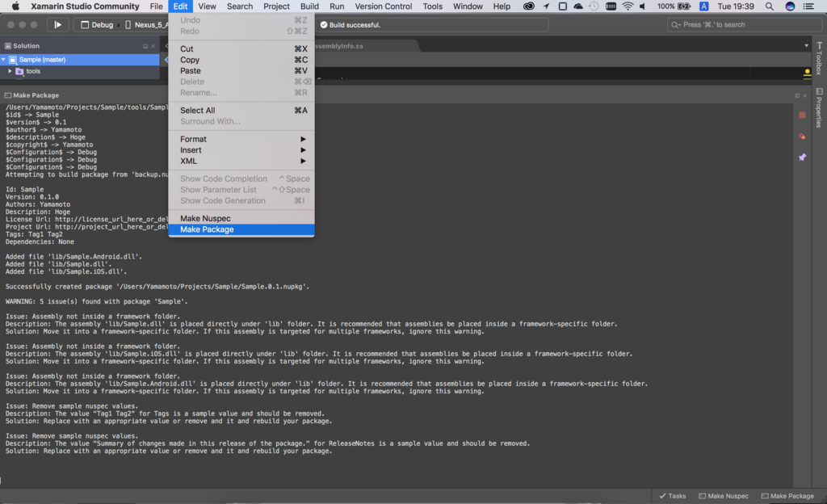
Task: Click the Run play button in toolbar
Action: (58, 25)
